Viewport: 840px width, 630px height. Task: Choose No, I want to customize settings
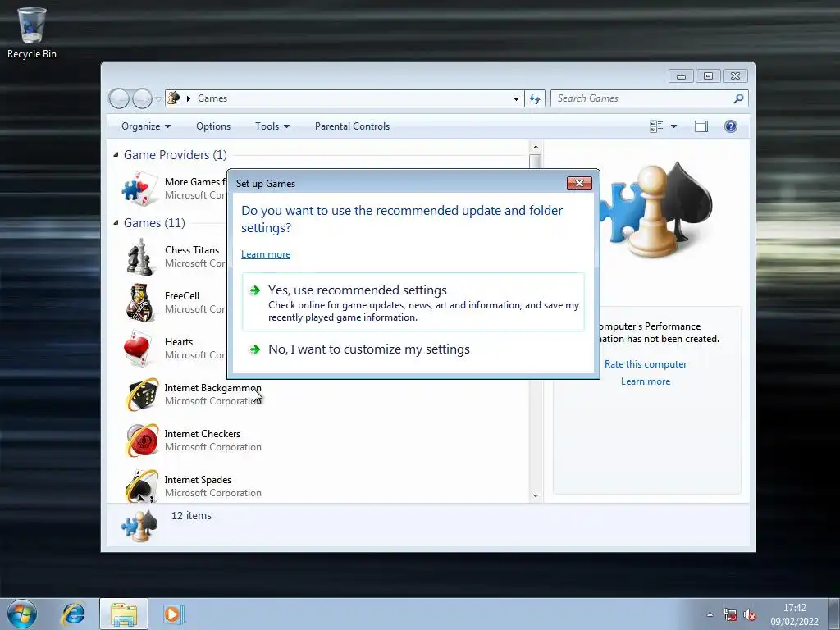[x=413, y=349]
